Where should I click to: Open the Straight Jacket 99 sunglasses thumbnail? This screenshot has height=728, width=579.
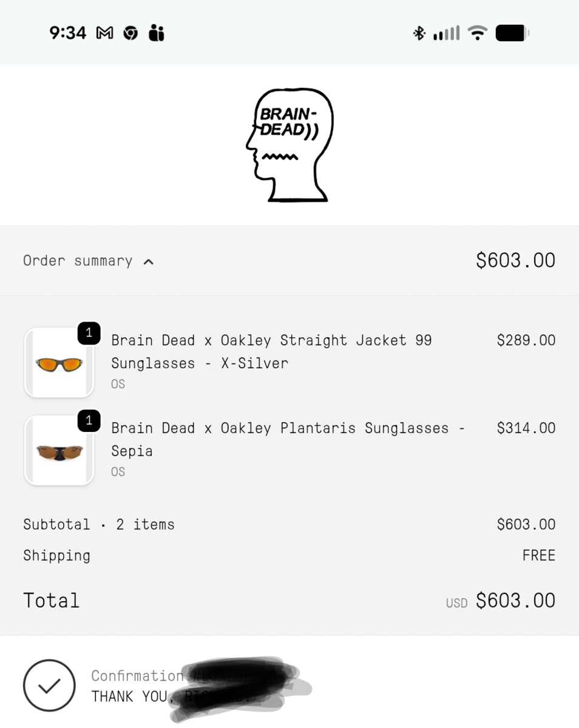point(59,363)
